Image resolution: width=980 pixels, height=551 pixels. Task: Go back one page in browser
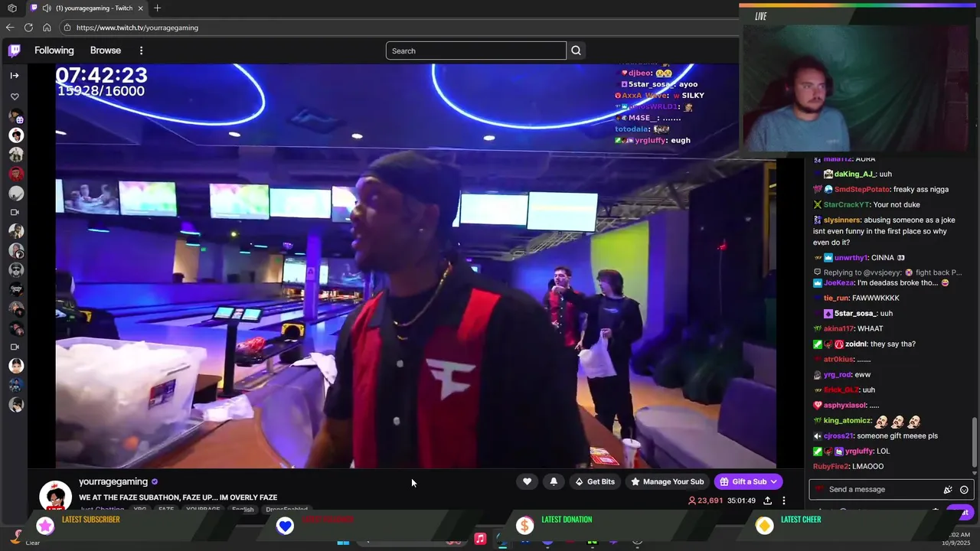click(x=10, y=28)
